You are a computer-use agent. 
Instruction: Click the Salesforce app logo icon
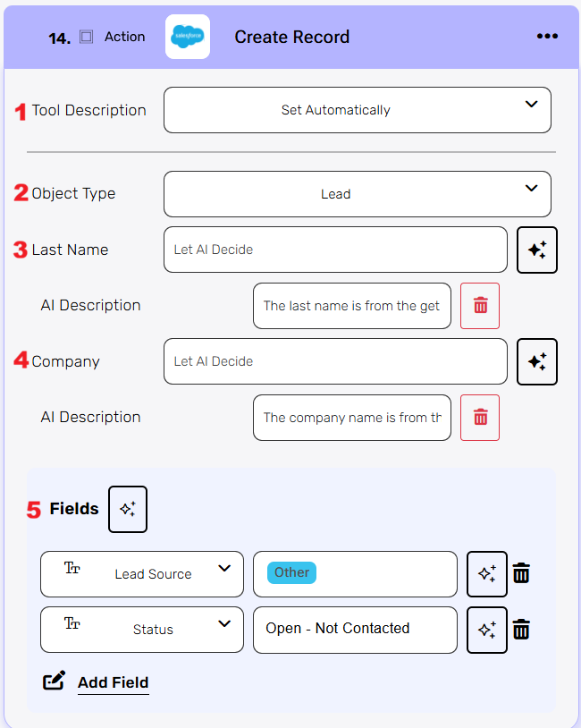(x=188, y=37)
